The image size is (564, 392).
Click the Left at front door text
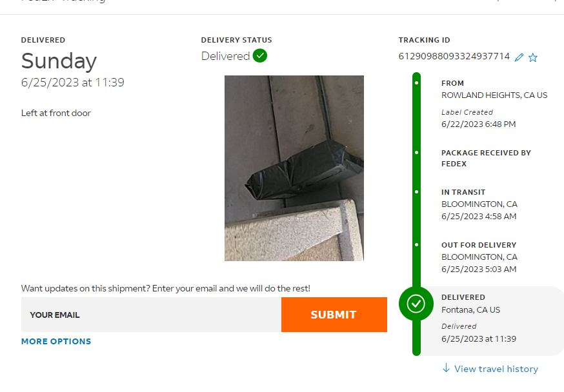coord(55,113)
